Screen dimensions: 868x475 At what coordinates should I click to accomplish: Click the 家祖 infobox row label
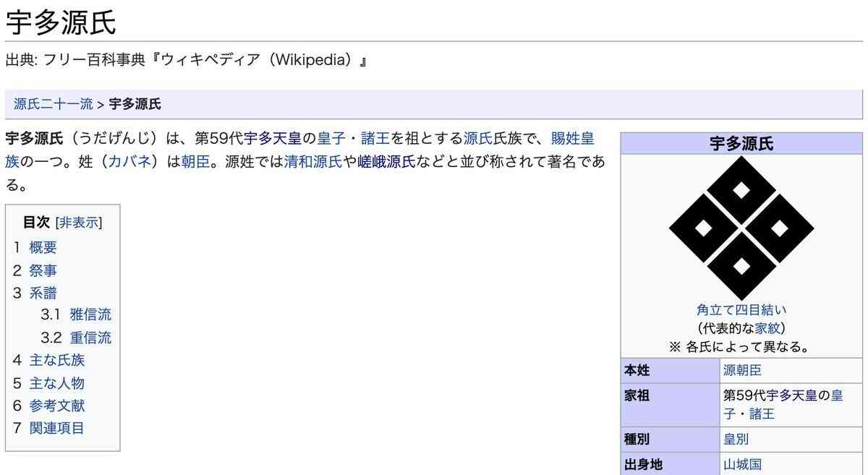[x=637, y=395]
